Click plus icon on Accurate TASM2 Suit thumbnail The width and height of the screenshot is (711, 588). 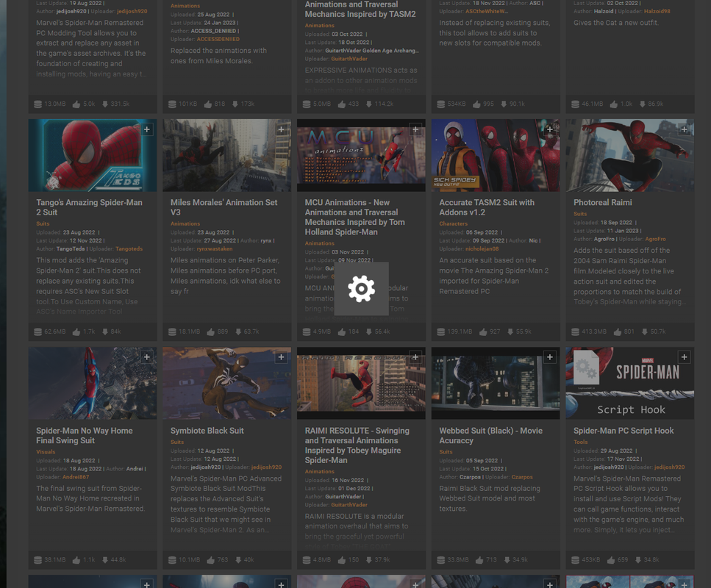549,129
